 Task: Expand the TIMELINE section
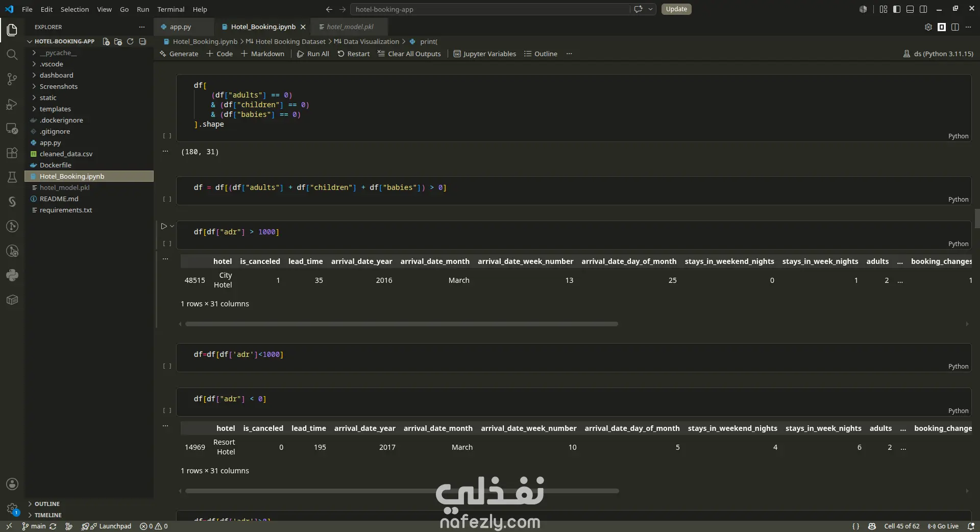[x=48, y=515]
